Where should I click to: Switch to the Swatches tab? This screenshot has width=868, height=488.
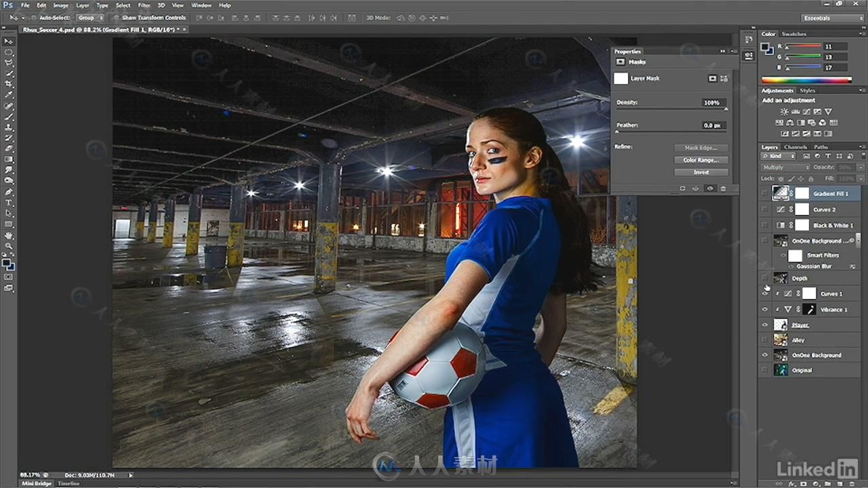click(794, 34)
